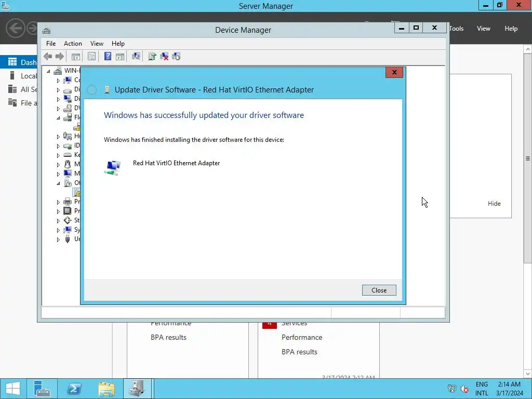Screen dimensions: 532x399
Task: Open Action menu in Device Manager
Action: point(73,44)
